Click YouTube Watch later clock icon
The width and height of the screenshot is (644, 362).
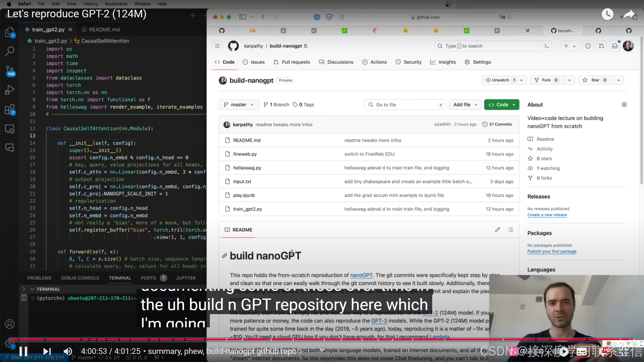coord(607,14)
